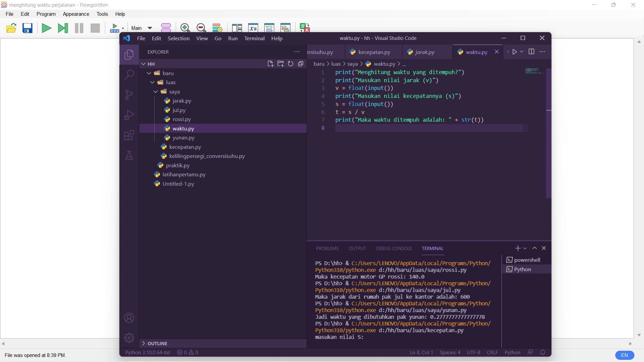Switch to the Debug Console panel tab

394,248
